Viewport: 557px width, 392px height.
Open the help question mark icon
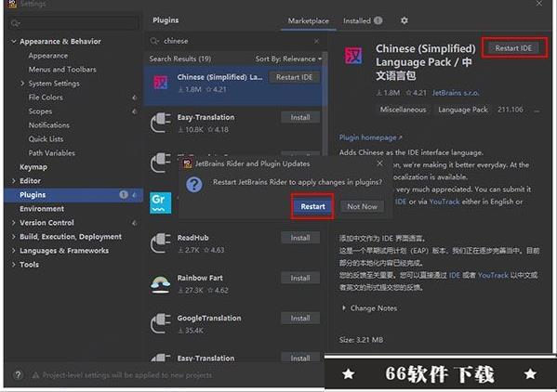tap(18, 375)
